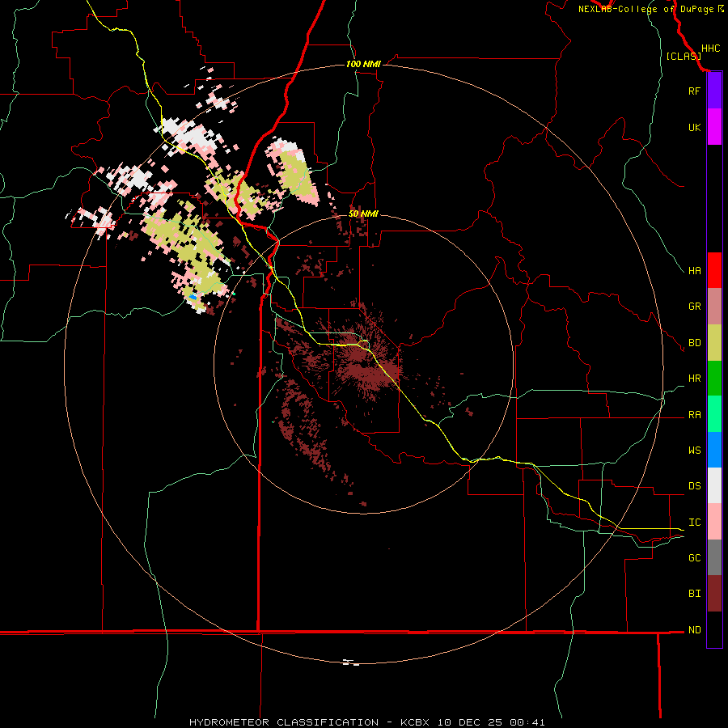Viewport: 728px width, 728px height.
Task: Click the WS blue legend swatch
Action: 714,450
